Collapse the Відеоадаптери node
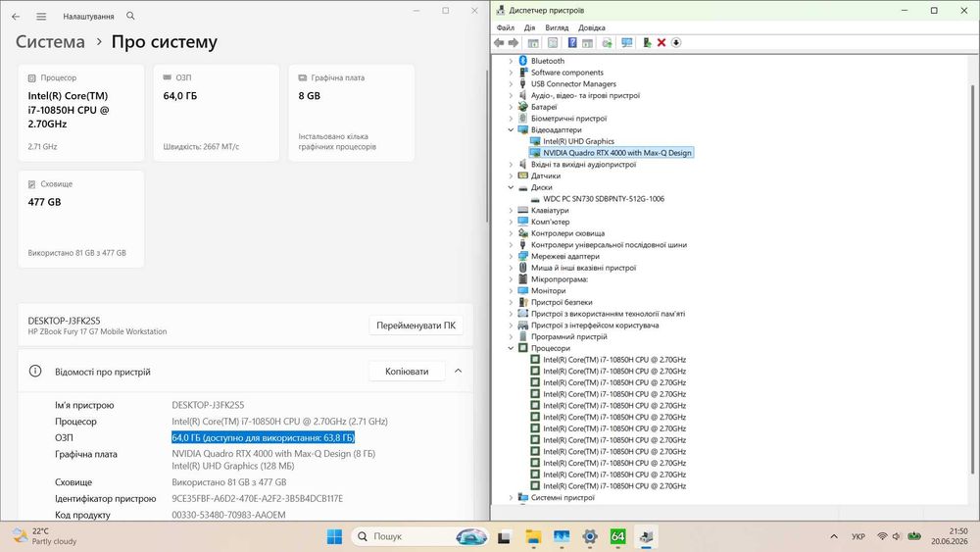Viewport: 980px width, 552px height. pos(511,130)
